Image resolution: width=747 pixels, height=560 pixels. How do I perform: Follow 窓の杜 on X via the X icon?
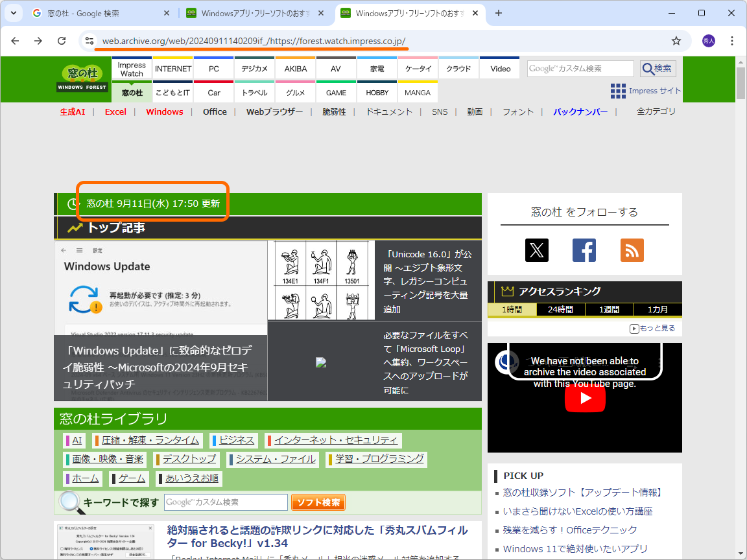pyautogui.click(x=537, y=250)
